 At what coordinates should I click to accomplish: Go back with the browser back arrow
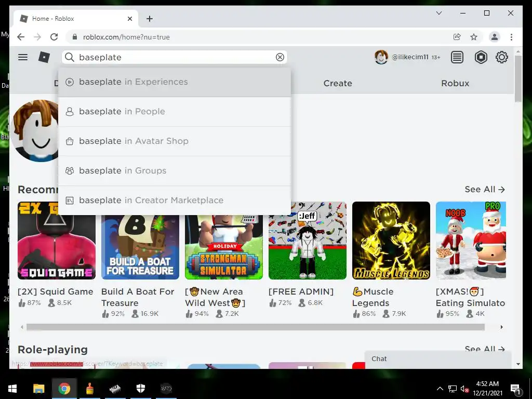coord(21,37)
